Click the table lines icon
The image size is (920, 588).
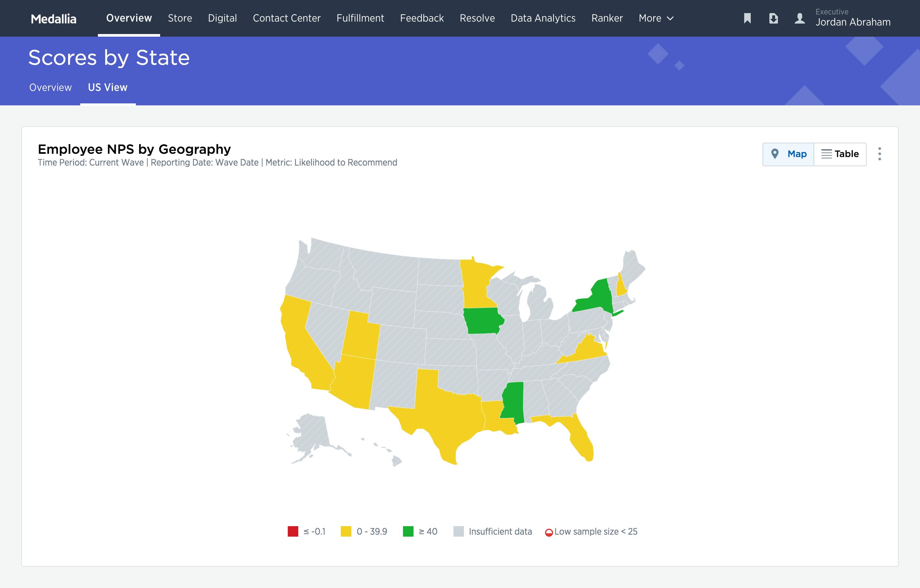point(826,154)
